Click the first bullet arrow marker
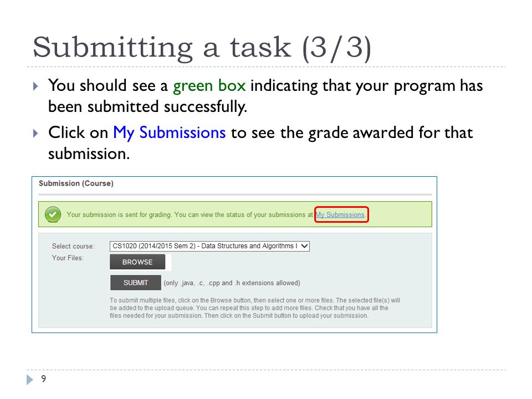 pos(35,86)
